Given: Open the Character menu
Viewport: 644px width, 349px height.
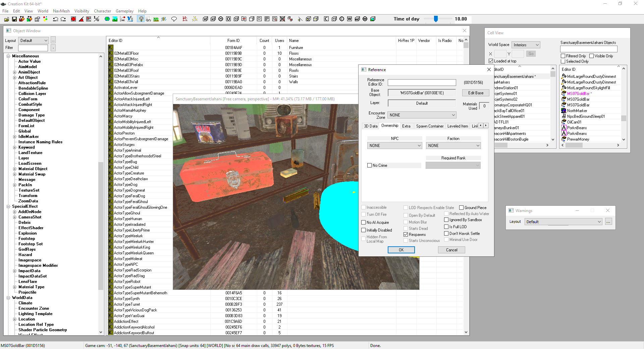Looking at the screenshot, I should click(102, 11).
